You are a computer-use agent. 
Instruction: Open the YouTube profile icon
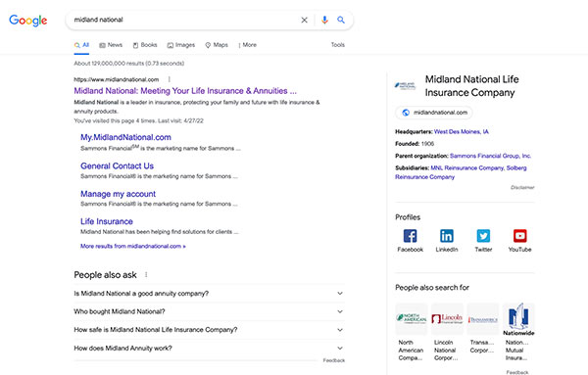pyautogui.click(x=519, y=236)
